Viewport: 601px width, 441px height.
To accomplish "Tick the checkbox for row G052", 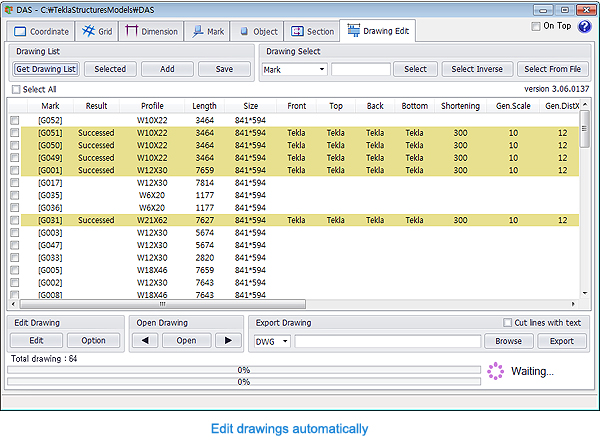I will [15, 120].
